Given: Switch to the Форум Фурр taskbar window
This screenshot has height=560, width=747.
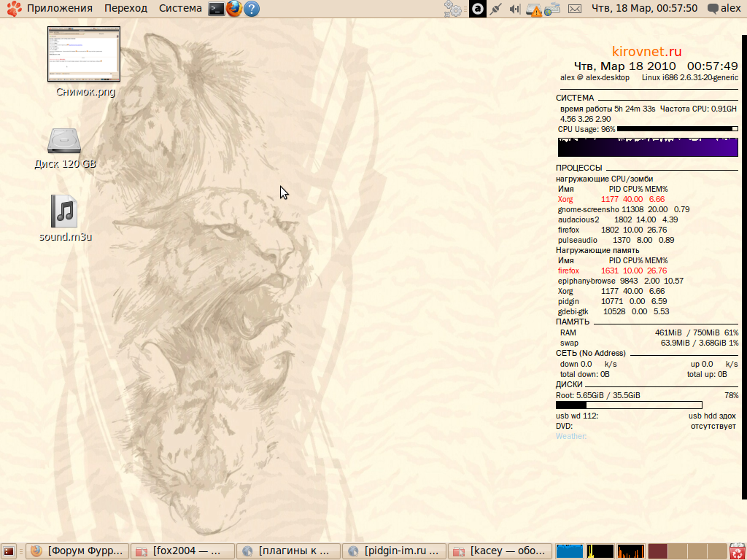Looking at the screenshot, I should coord(78,551).
